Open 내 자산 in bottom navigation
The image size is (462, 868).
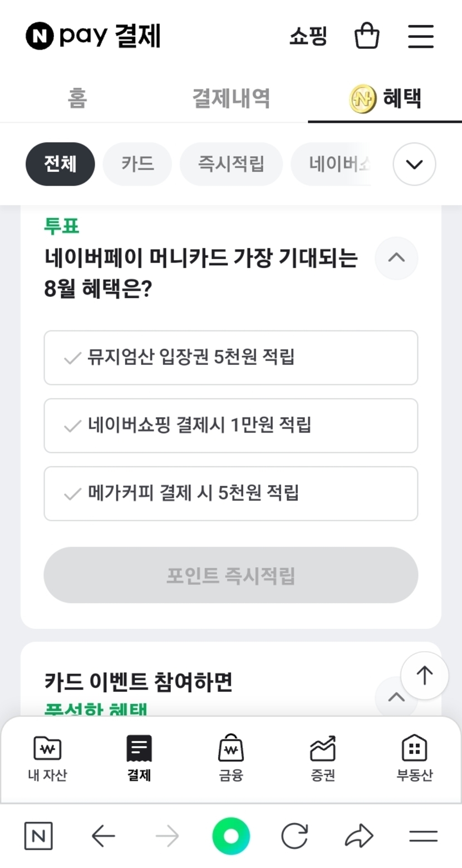[x=47, y=757]
